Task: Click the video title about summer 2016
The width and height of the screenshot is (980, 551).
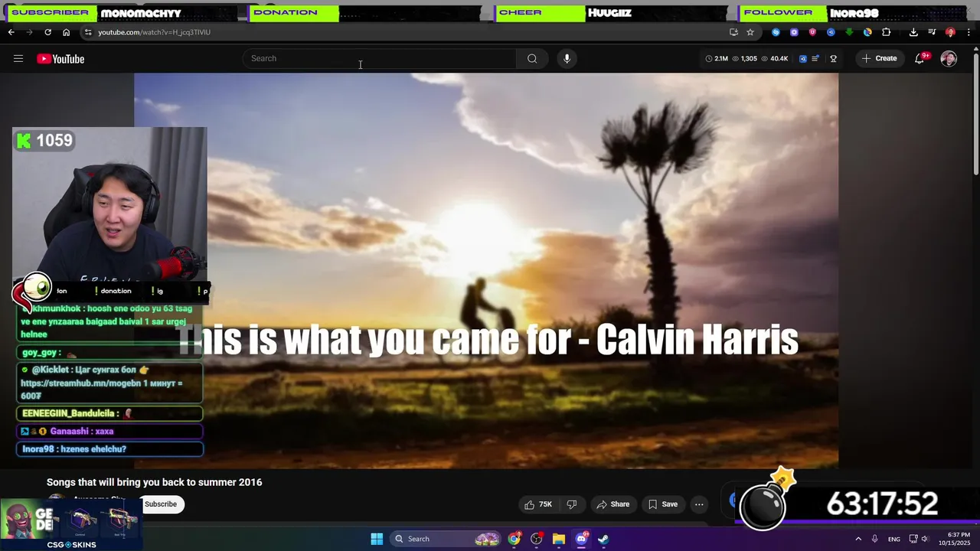Action: tap(154, 482)
